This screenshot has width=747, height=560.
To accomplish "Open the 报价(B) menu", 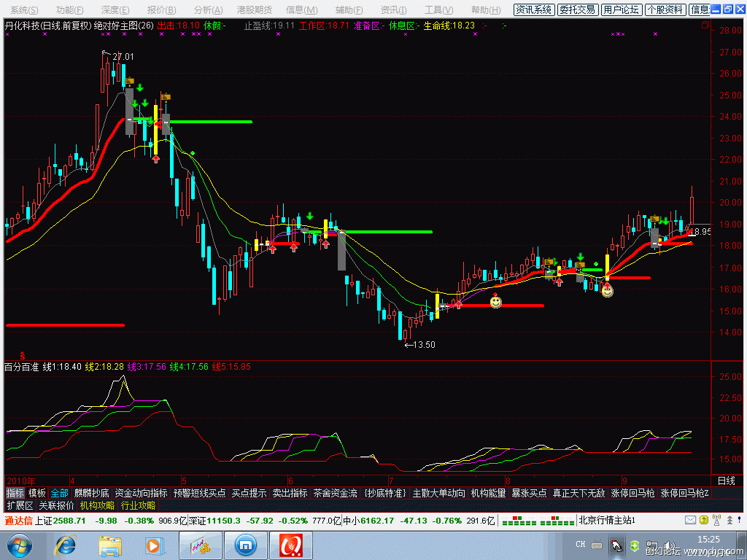I will click(x=161, y=9).
